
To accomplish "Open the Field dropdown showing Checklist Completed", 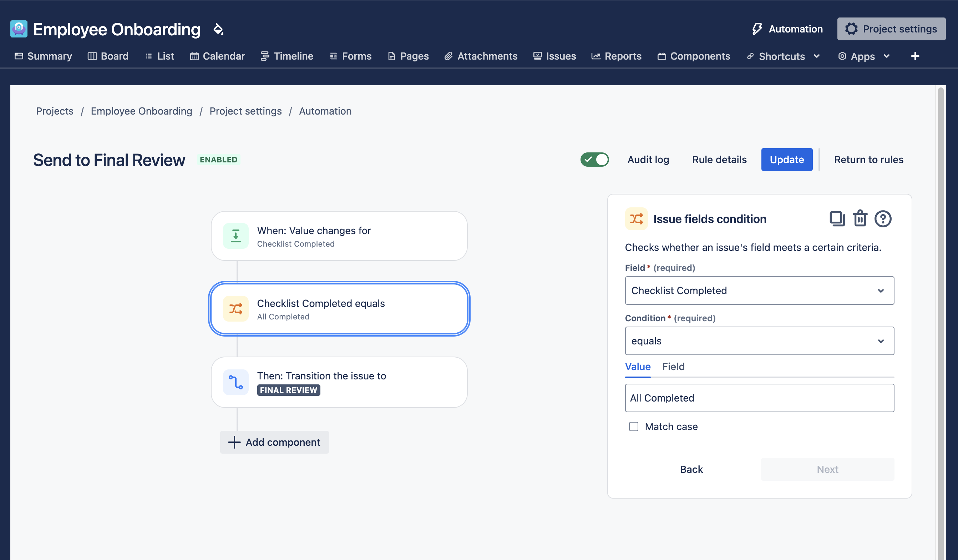I will [759, 291].
